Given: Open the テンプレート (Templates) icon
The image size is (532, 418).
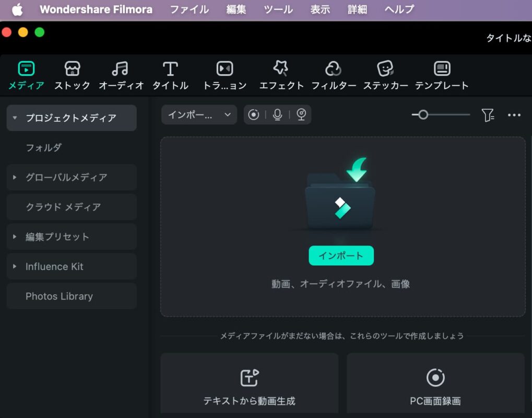Looking at the screenshot, I should pyautogui.click(x=442, y=68).
